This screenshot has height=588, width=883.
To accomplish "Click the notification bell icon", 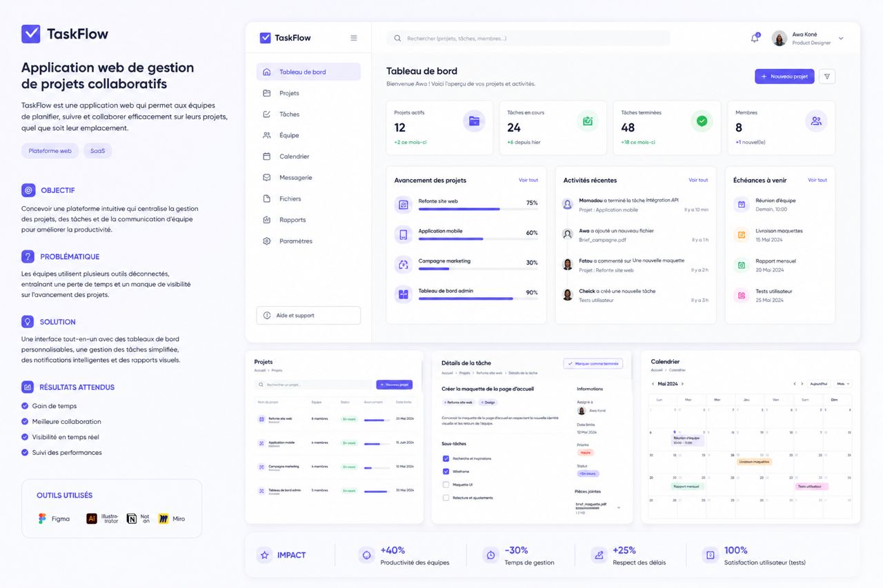I will pyautogui.click(x=755, y=38).
